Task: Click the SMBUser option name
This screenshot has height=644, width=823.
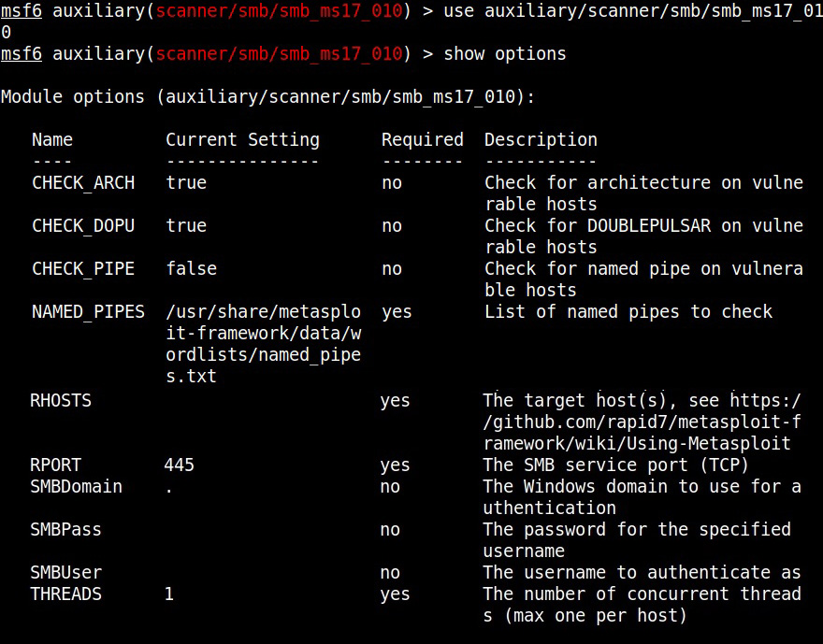Action: coord(66,573)
